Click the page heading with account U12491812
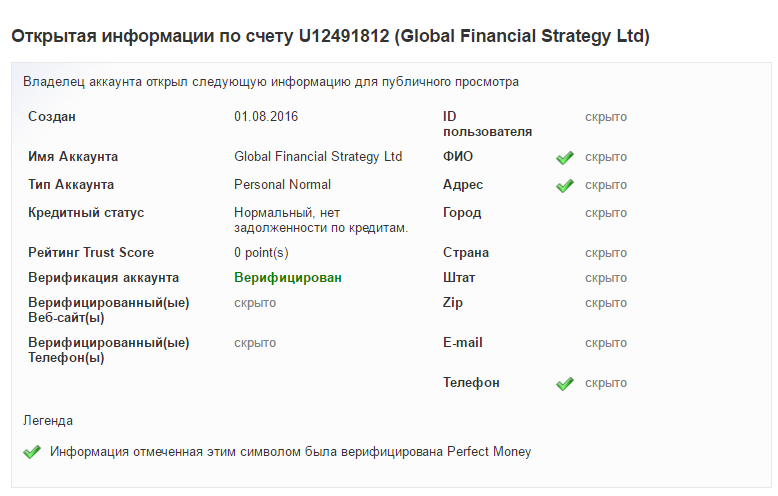 point(330,37)
